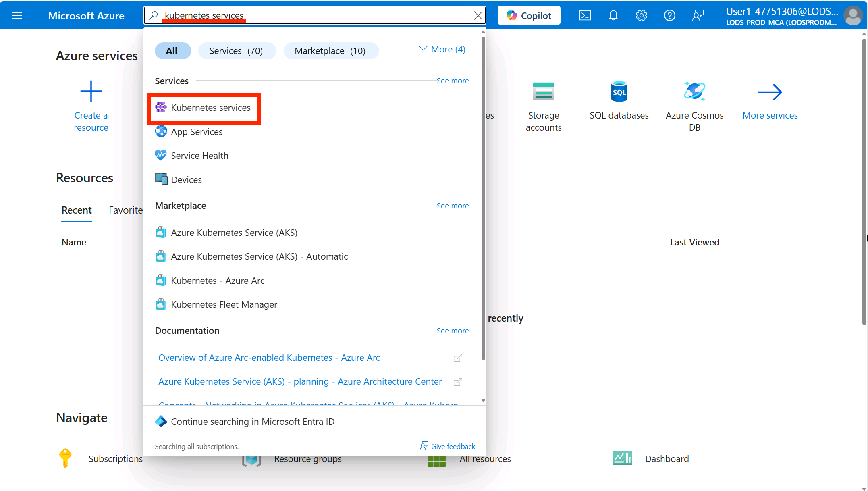The image size is (868, 491).
Task: Open the Kubernetes - Azure Arc marketplace item
Action: (210, 281)
